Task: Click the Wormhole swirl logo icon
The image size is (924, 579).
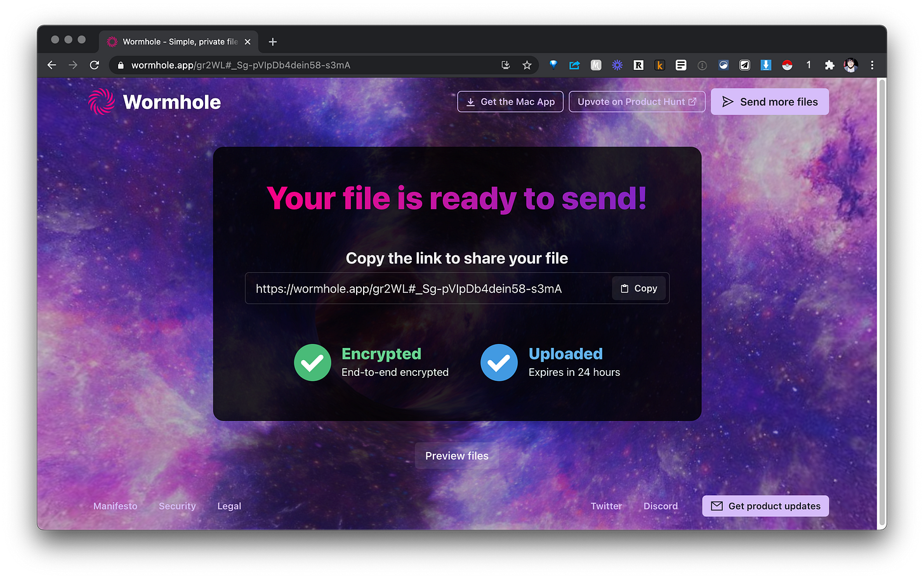Action: click(x=102, y=102)
